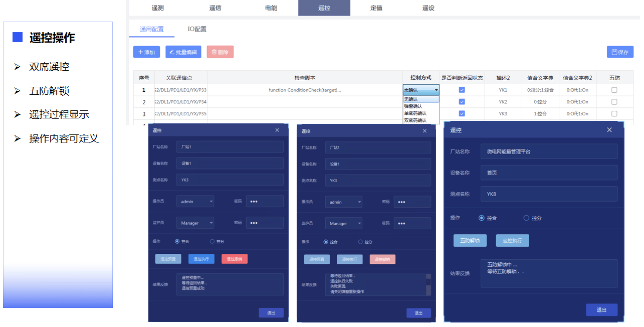Go to the 遥设 tab
644x327 pixels.
pos(428,8)
